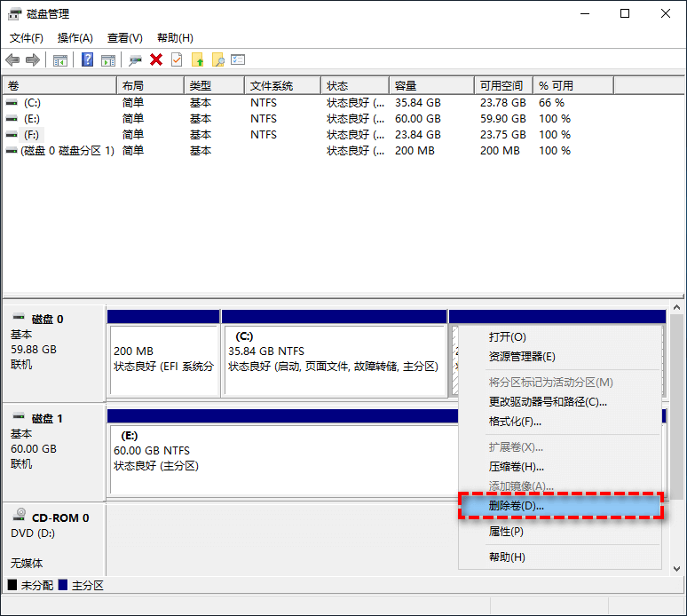The image size is (687, 616).
Task: Click the CD-ROM 0 disc icon
Action: coord(20,514)
